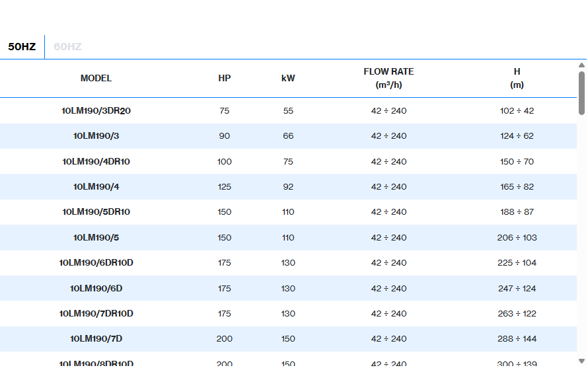Click the scrollbar down arrow
This screenshot has height=374, width=588.
[x=581, y=361]
